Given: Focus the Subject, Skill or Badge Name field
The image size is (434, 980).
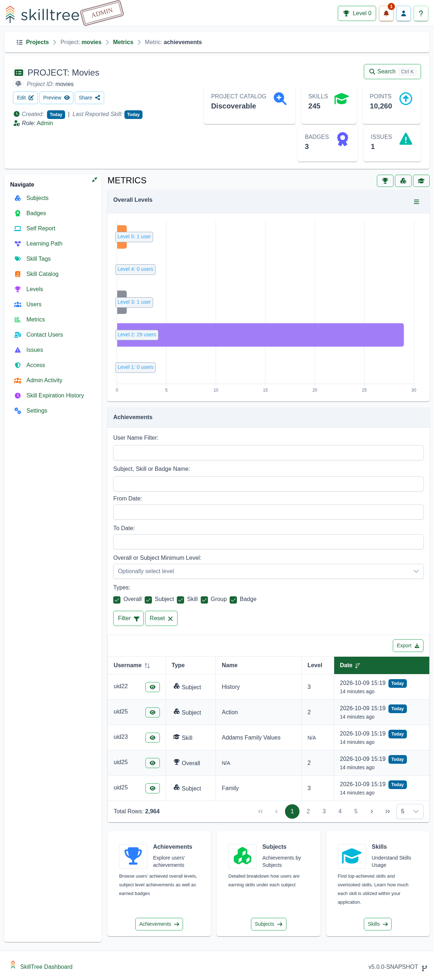Looking at the screenshot, I should 268,484.
